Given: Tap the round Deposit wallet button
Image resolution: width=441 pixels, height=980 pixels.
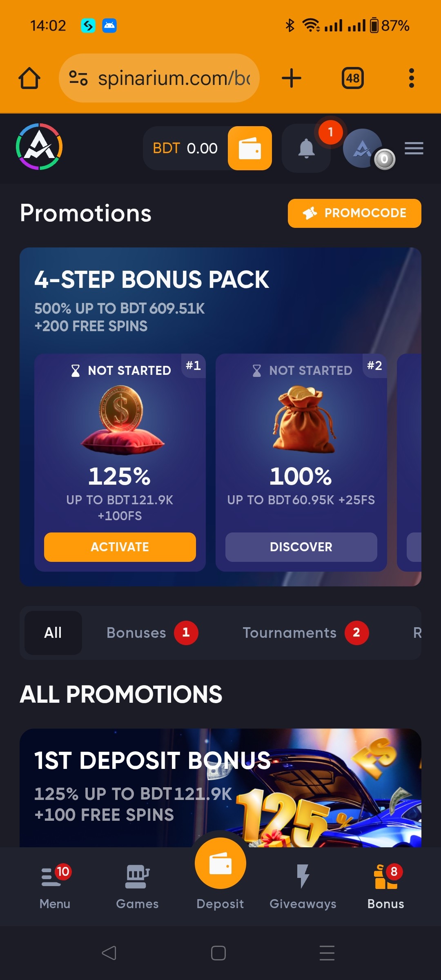Looking at the screenshot, I should pyautogui.click(x=220, y=863).
